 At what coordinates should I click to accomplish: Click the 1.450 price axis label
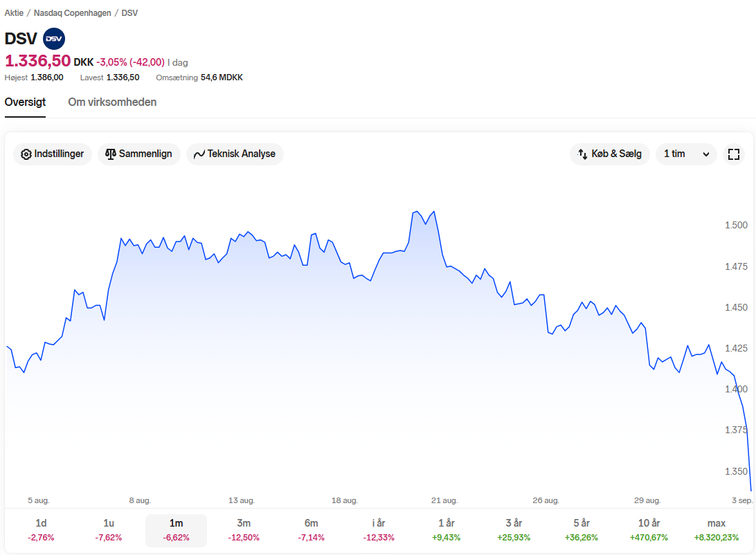point(736,307)
